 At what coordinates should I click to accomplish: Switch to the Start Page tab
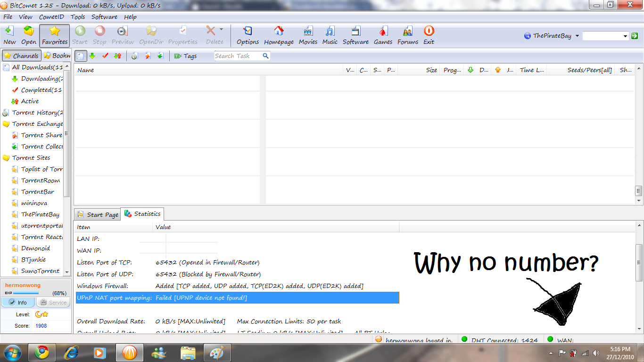[x=98, y=214]
